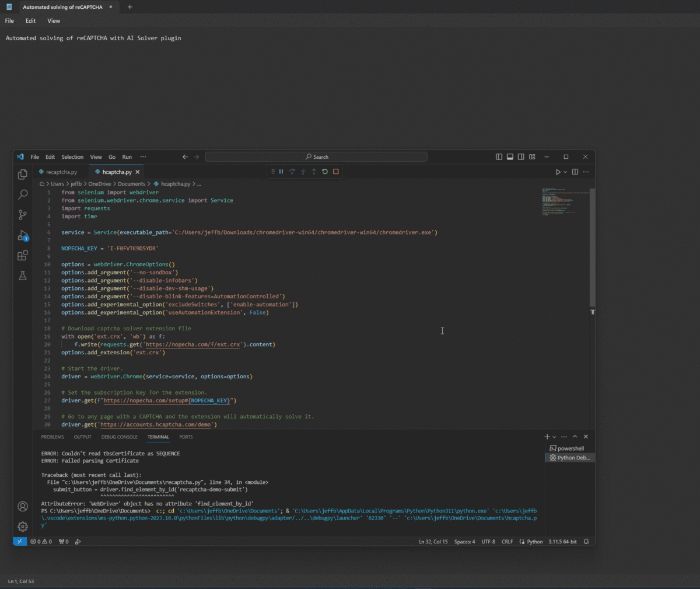Toggle the bottom Panel layout button
The width and height of the screenshot is (700, 589).
click(510, 157)
